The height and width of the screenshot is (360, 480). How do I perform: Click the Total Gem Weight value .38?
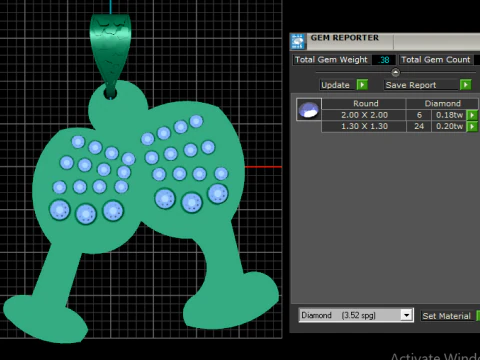384,60
